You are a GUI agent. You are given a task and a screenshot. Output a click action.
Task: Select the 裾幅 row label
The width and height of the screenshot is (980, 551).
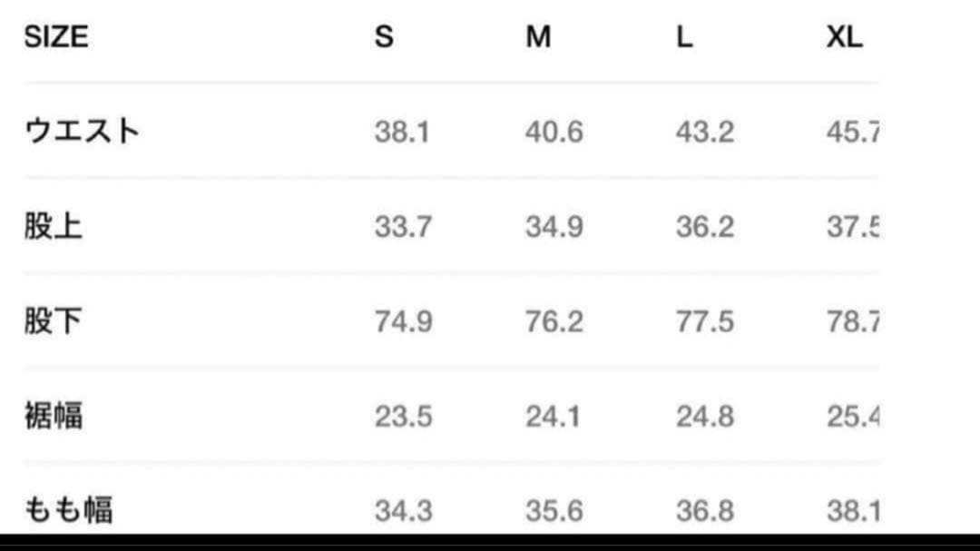pyautogui.click(x=54, y=417)
